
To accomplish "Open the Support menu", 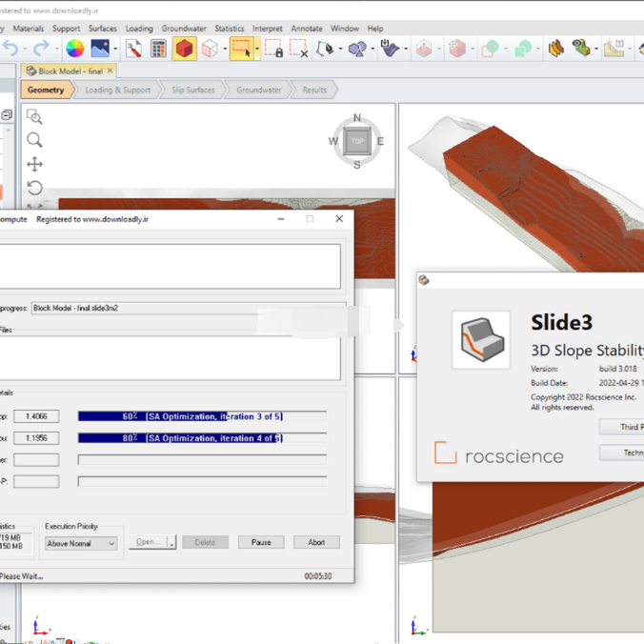I will 66,29.
